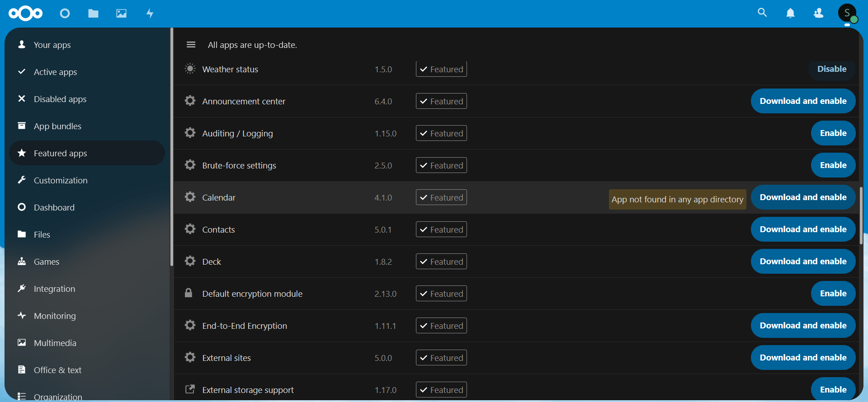Download and enable Announcement center
This screenshot has height=402, width=868.
click(x=803, y=101)
